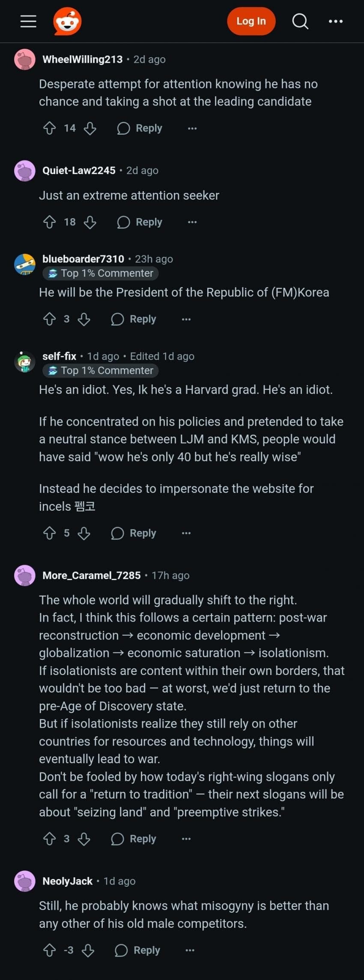
Task: Open more options on Quiet-Law2245's comment
Action: 192,222
